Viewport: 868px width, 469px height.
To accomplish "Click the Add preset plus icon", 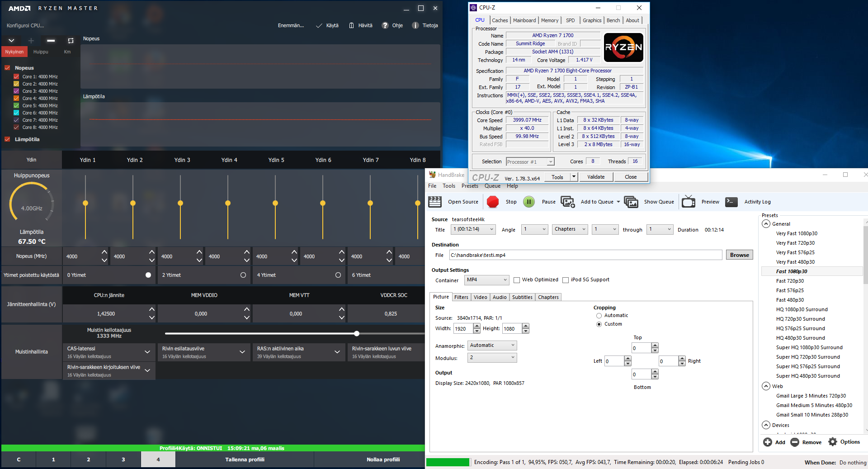I will (768, 442).
